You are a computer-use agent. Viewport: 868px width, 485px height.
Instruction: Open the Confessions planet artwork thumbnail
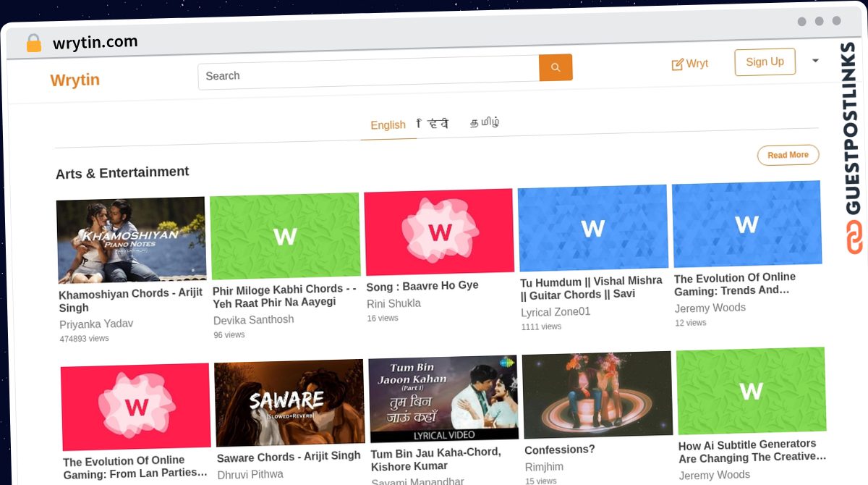[x=597, y=395]
